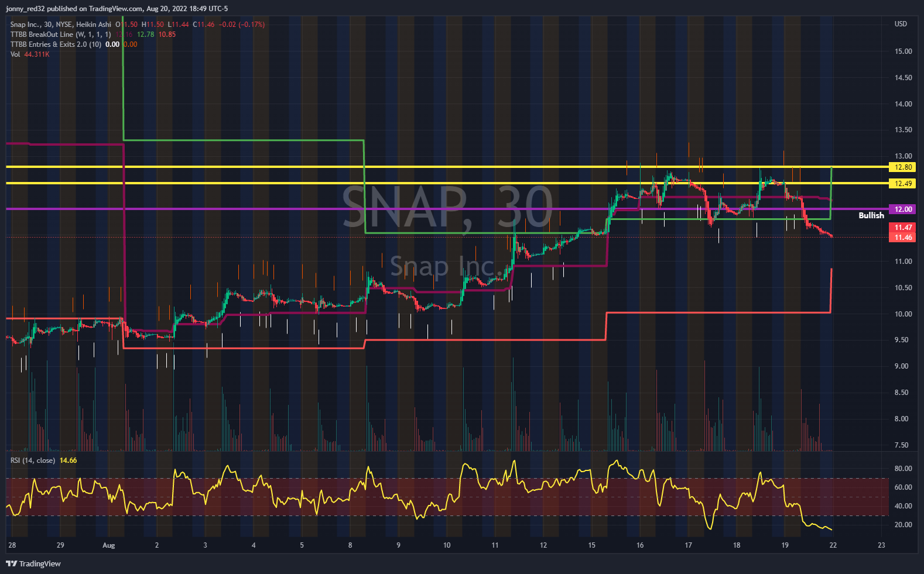Click the '14.50' price axis level
The image size is (924, 574).
(x=904, y=78)
